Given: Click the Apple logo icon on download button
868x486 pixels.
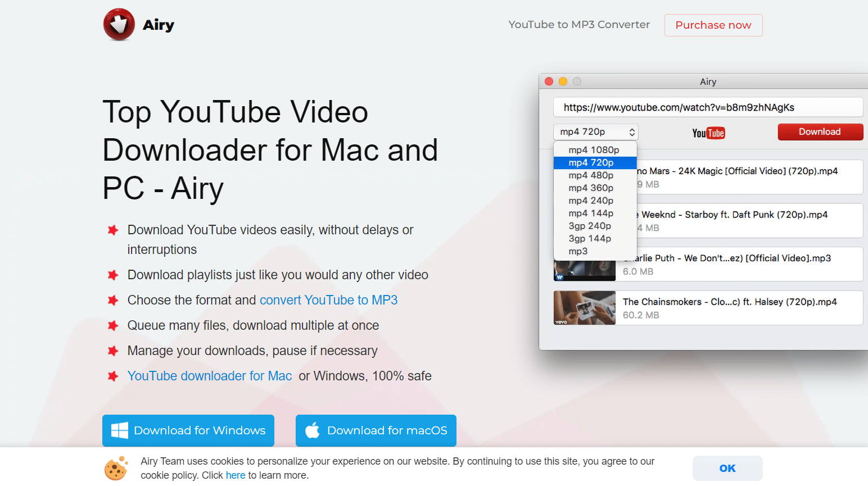Looking at the screenshot, I should [x=313, y=430].
